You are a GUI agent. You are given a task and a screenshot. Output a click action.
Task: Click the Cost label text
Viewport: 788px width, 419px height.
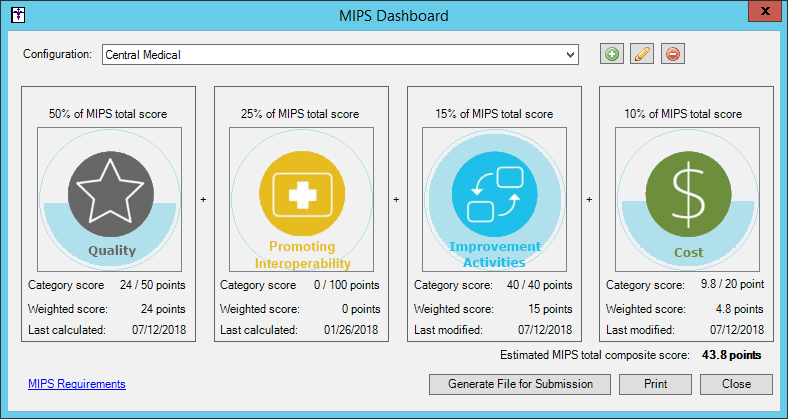(x=688, y=253)
